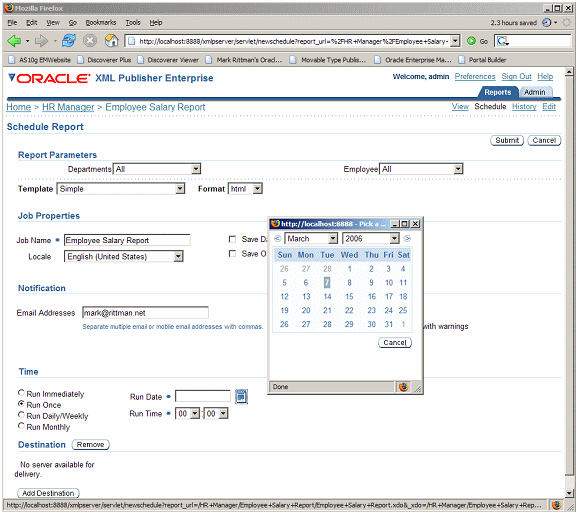Open the Run Date calendar picker icon
The image size is (579, 515).
(241, 397)
